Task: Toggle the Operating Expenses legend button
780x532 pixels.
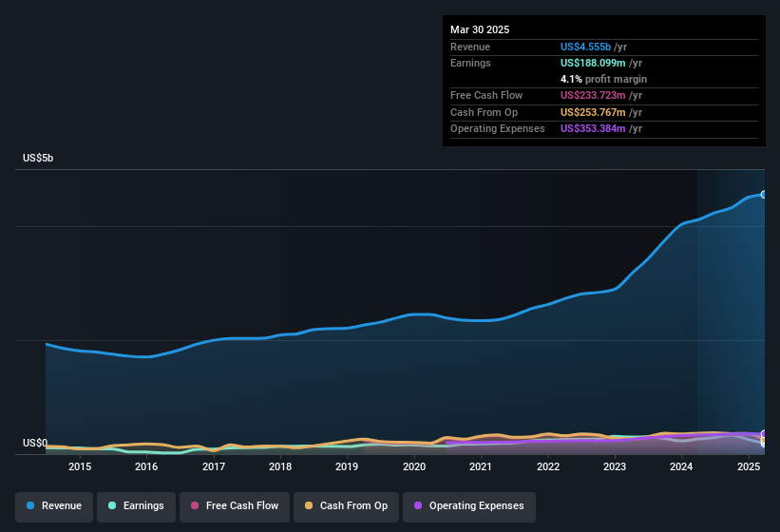Action: pyautogui.click(x=469, y=506)
